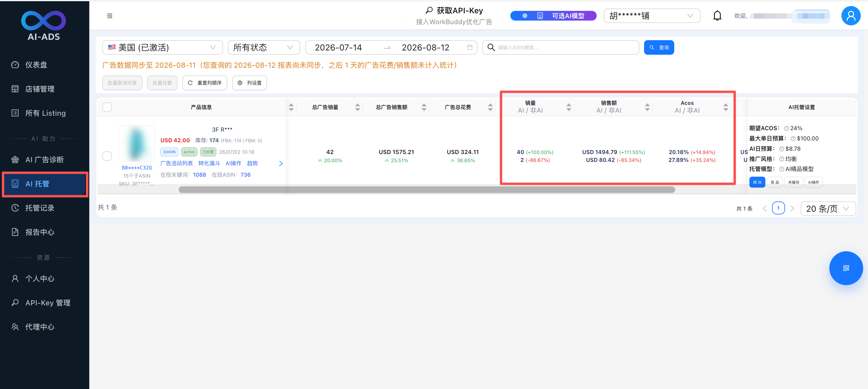This screenshot has width=868, height=389.
Task: Click 在投关键词 count 1088
Action: [199, 175]
